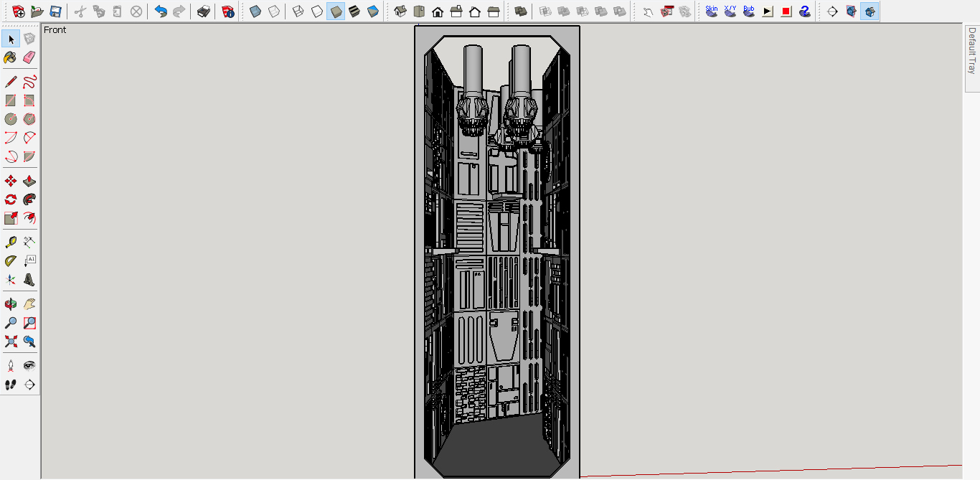Click the Outer Shell solid tool
Image resolution: width=980 pixels, height=480 pixels.
point(521,11)
